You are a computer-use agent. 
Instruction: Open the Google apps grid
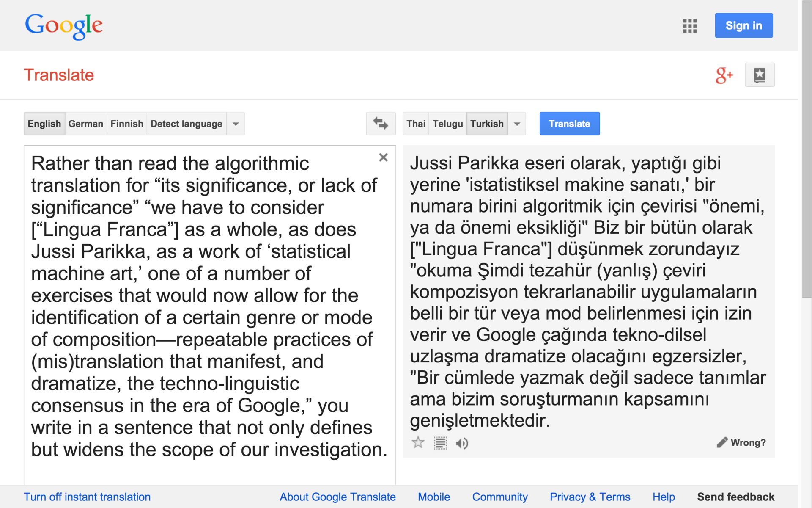click(x=689, y=26)
